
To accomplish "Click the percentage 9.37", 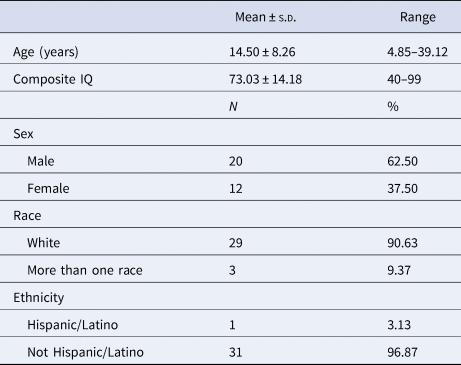I will point(399,270).
